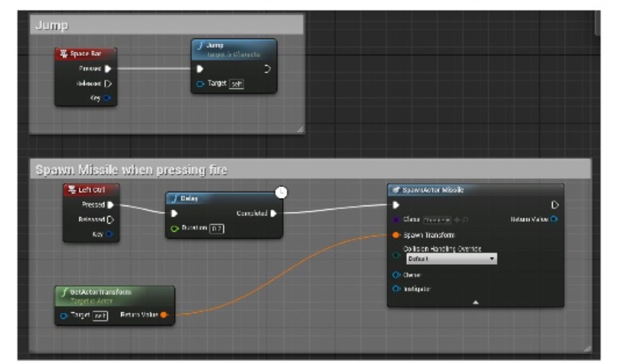621x364 pixels.
Task: Click the Space Bar node's Released pin
Action: [x=108, y=84]
